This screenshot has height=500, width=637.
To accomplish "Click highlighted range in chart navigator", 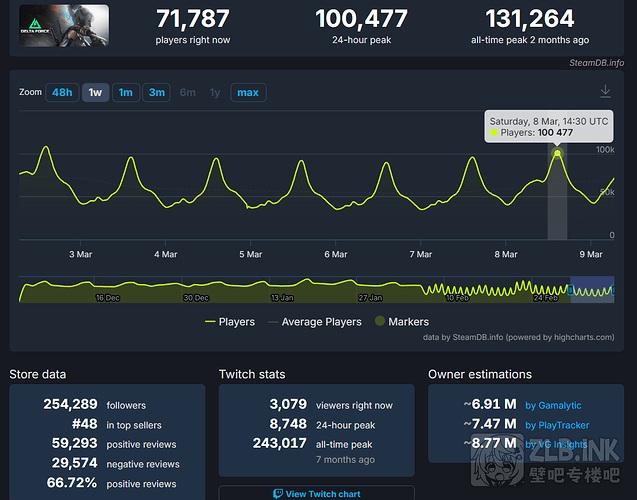I will (x=592, y=290).
